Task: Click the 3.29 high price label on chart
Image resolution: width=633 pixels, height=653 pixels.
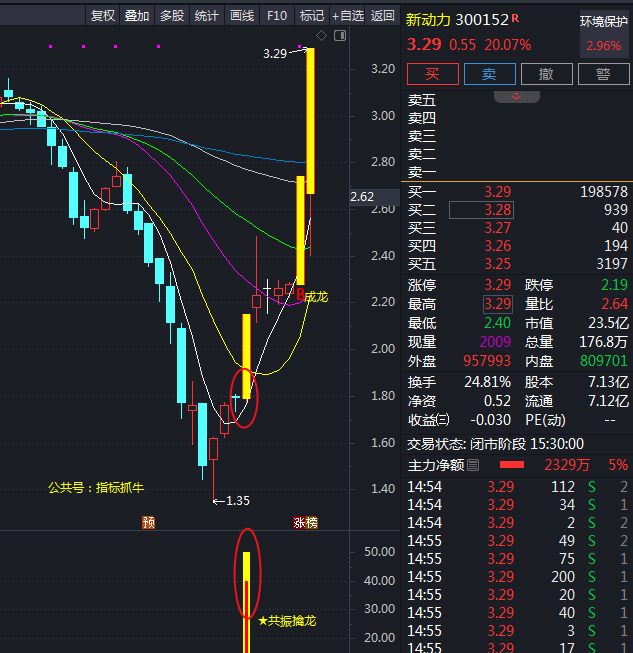Action: click(x=275, y=54)
